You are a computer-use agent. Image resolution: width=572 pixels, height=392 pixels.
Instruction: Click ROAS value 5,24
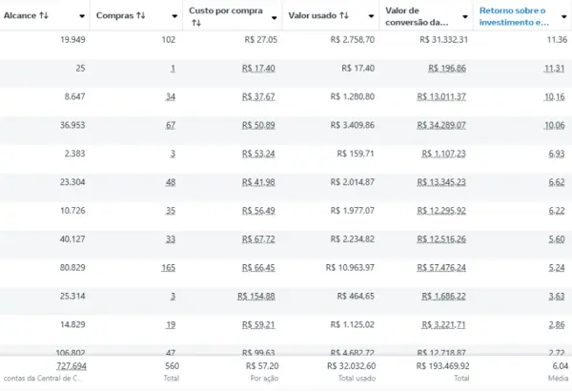pyautogui.click(x=557, y=268)
